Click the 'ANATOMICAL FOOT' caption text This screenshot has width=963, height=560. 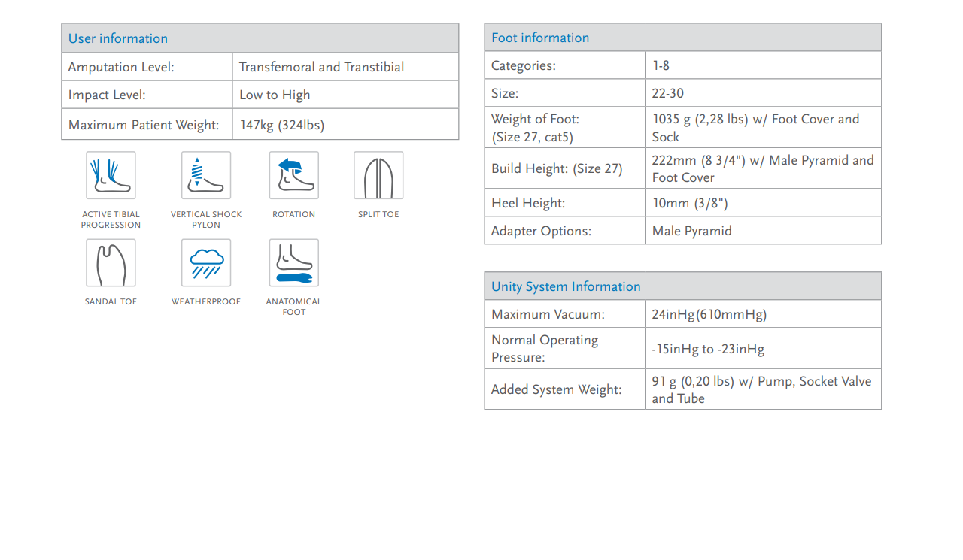(294, 307)
